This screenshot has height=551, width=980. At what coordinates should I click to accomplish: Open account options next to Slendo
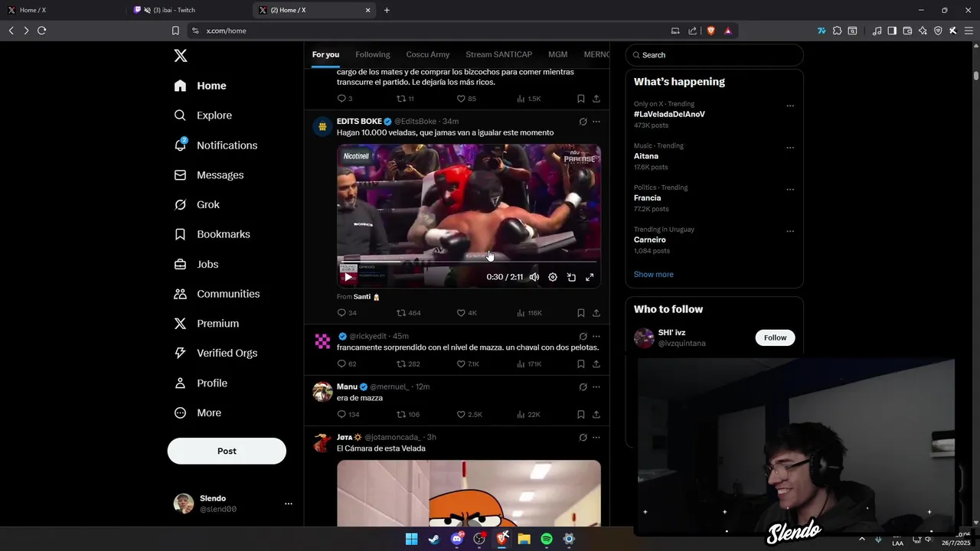(289, 504)
